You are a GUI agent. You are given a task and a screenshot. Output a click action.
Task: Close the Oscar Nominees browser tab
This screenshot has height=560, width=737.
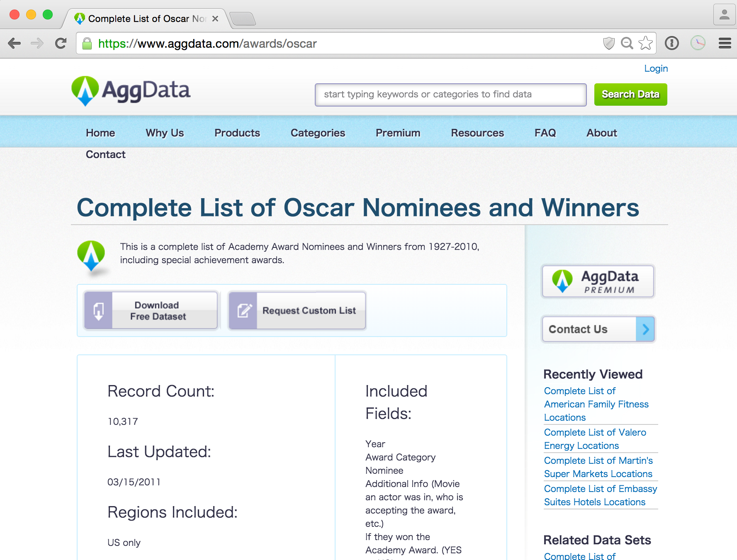pyautogui.click(x=215, y=19)
